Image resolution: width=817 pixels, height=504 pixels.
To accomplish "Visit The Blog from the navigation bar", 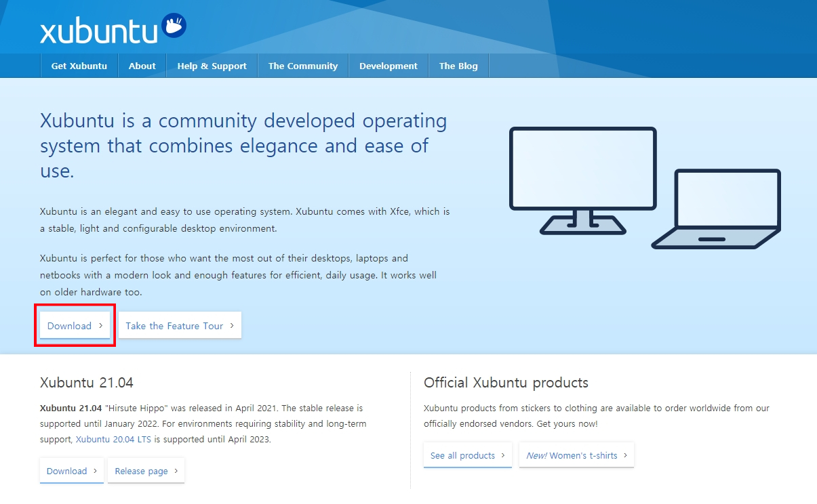I will 458,66.
